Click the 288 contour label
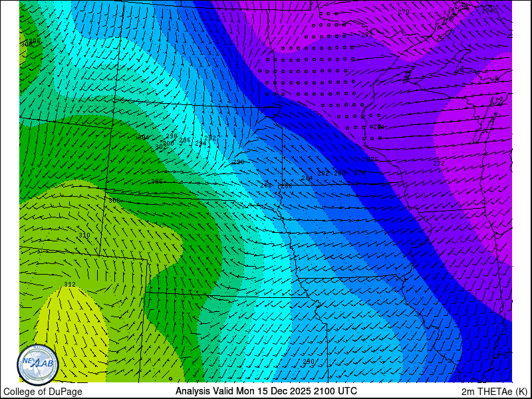Image resolution: width=532 pixels, height=399 pixels. click(x=266, y=186)
